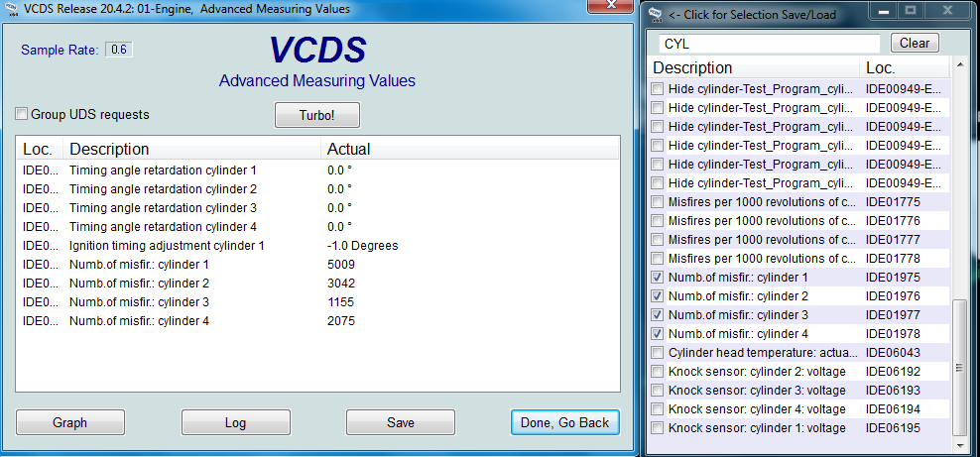Select Numb.of misfir.: cylinder 2 measuring row
Screen dimensions: 980x457
(317, 284)
